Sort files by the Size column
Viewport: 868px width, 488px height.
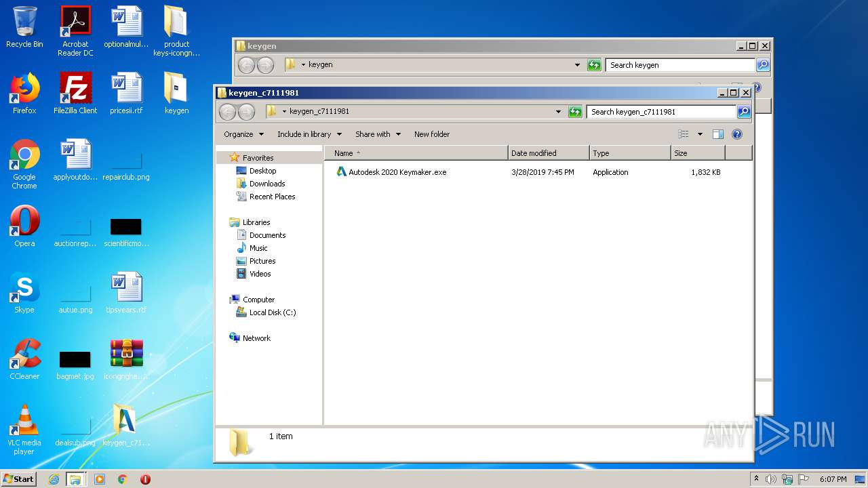[x=698, y=153]
